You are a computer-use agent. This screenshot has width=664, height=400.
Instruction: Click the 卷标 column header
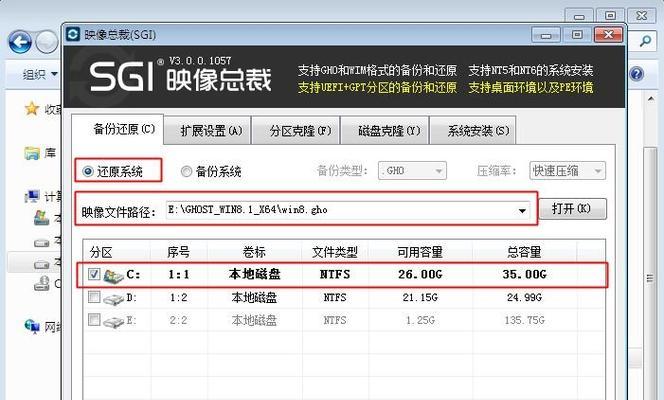[x=255, y=253]
